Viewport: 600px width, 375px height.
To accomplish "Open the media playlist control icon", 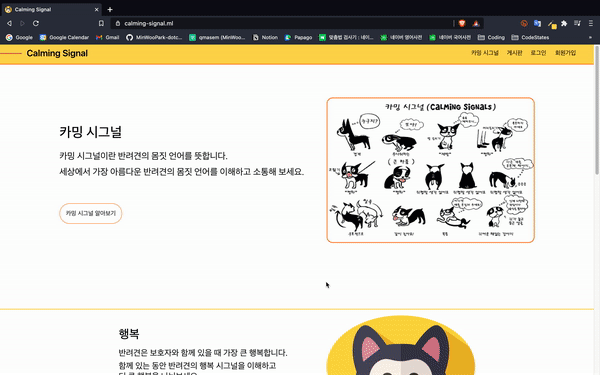I will (577, 23).
